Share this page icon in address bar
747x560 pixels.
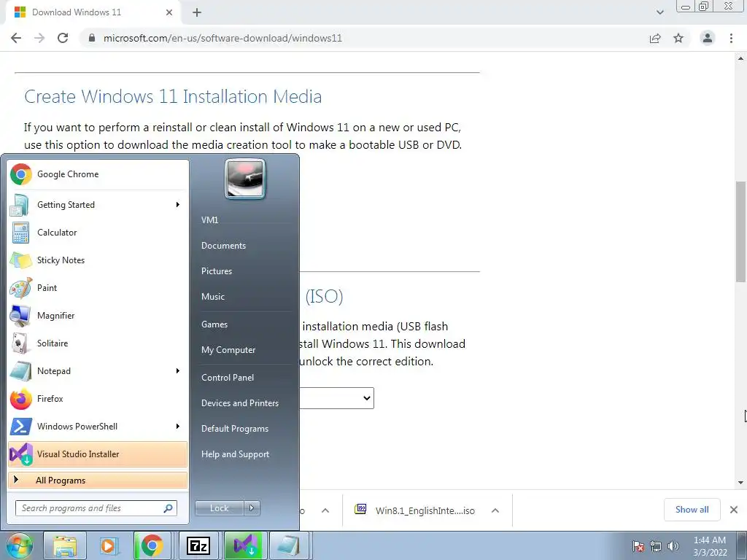click(x=655, y=38)
